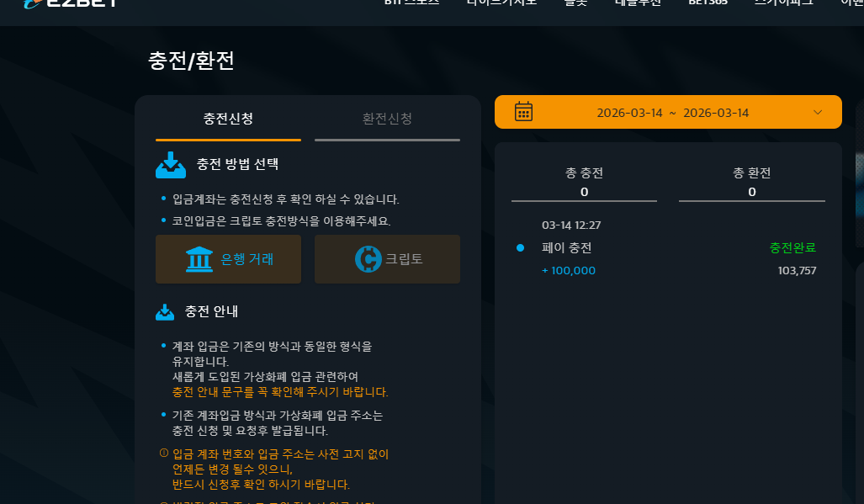Open the 2026-03-14 date range selector
The image size is (864, 504).
[x=668, y=112]
